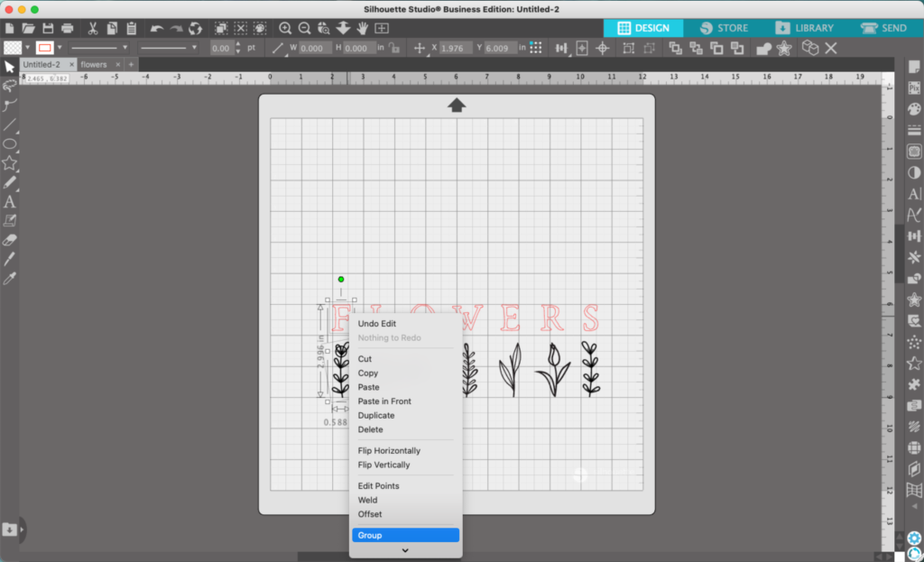Zoom in with the magnifier plus icon
Screen dimensions: 924x562
tap(285, 28)
